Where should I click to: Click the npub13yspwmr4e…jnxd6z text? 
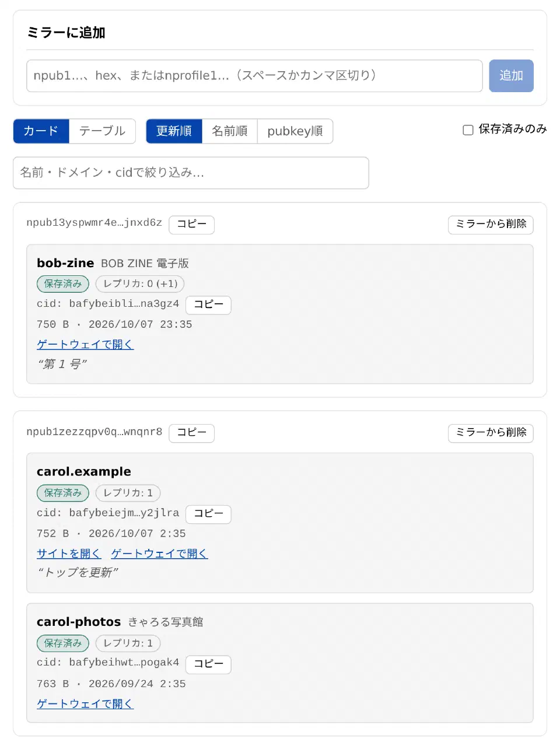(94, 223)
